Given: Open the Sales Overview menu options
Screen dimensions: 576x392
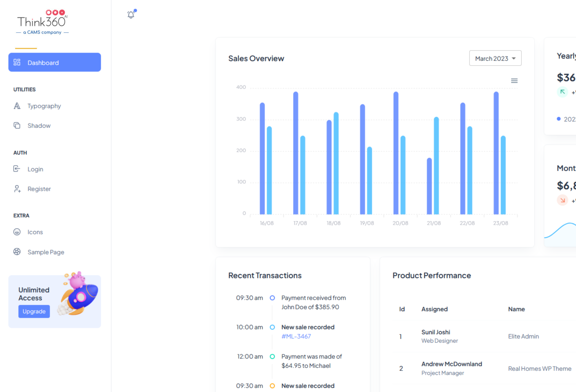Looking at the screenshot, I should pos(514,81).
